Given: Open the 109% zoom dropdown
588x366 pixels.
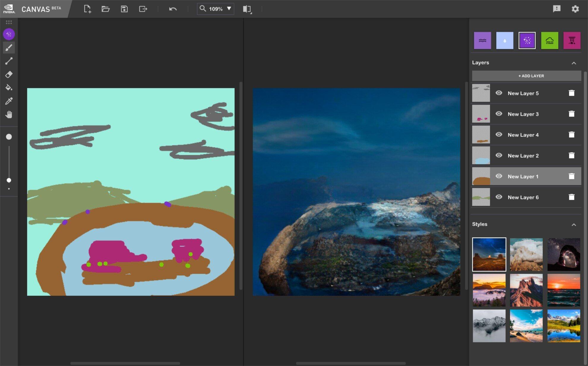Looking at the screenshot, I should coord(229,9).
